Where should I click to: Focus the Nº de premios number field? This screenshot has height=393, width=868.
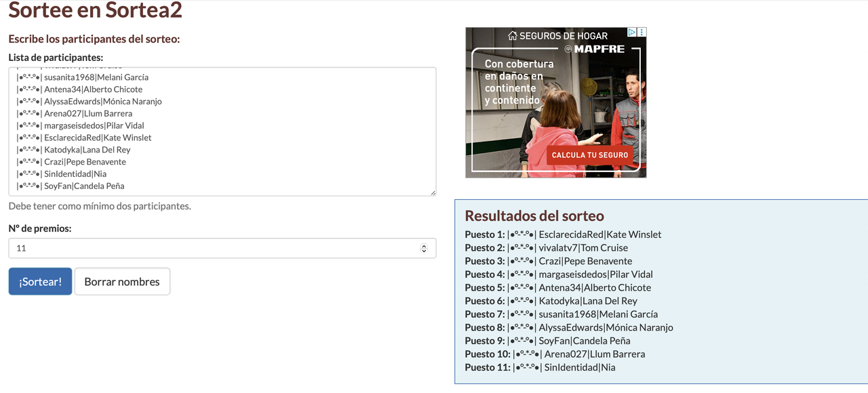222,248
